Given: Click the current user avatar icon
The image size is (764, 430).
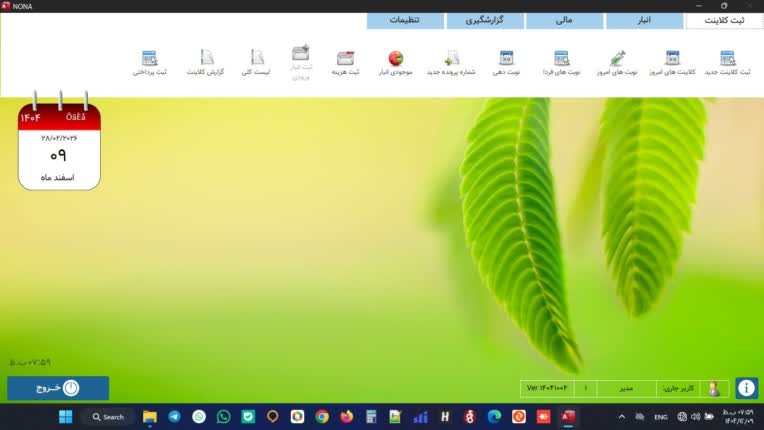Looking at the screenshot, I should (714, 388).
